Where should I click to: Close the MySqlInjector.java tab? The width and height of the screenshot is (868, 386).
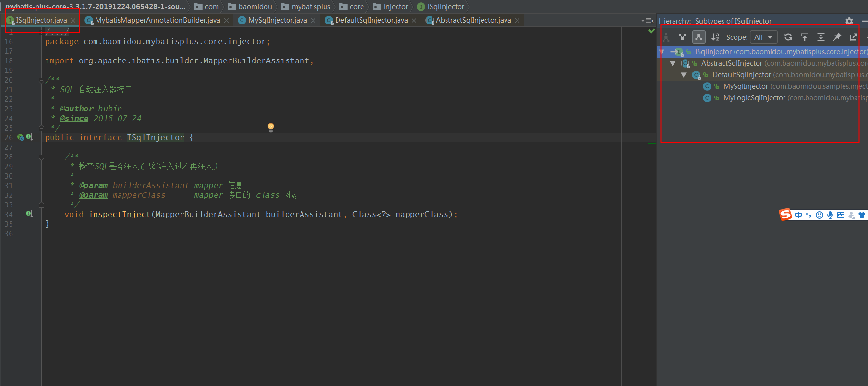click(x=313, y=20)
